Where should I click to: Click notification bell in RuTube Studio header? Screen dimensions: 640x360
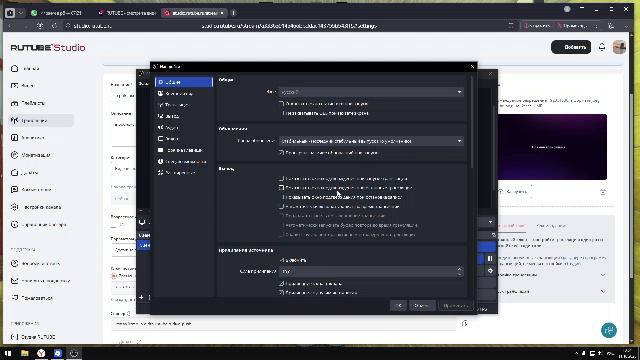(x=602, y=47)
